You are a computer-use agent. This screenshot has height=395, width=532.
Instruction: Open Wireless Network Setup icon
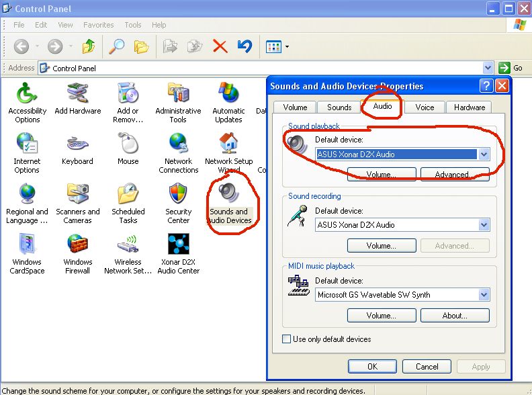click(128, 253)
